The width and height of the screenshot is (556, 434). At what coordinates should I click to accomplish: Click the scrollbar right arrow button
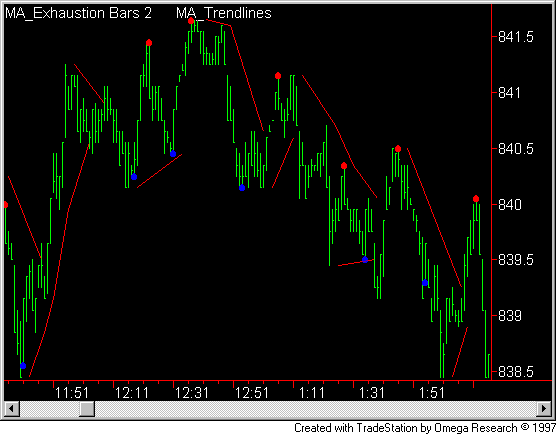tap(544, 409)
